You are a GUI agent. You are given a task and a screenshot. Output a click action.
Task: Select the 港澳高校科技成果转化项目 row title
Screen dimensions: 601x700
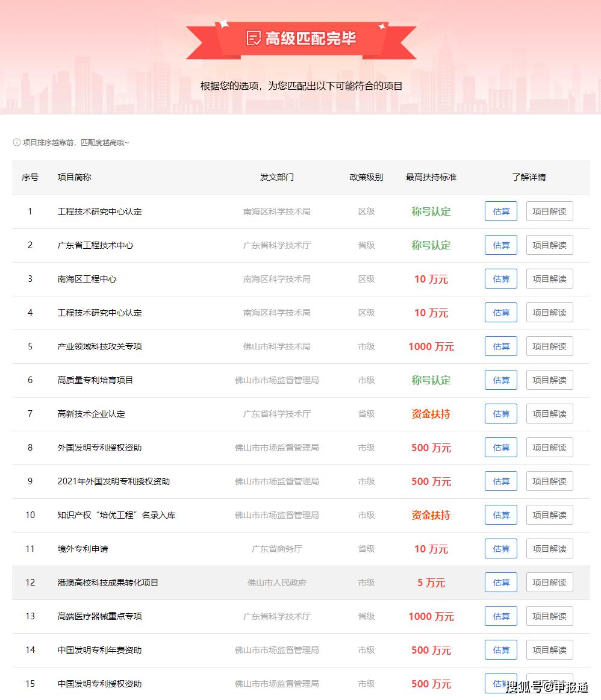click(x=108, y=583)
